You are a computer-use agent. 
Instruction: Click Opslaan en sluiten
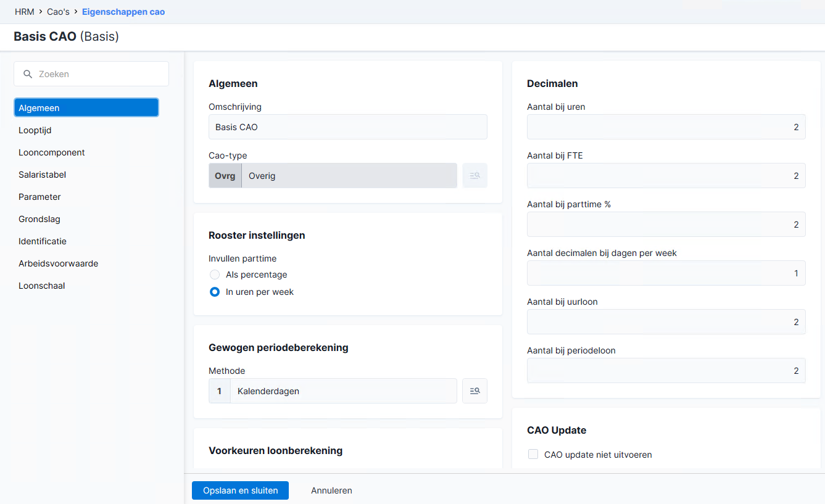[x=241, y=490]
